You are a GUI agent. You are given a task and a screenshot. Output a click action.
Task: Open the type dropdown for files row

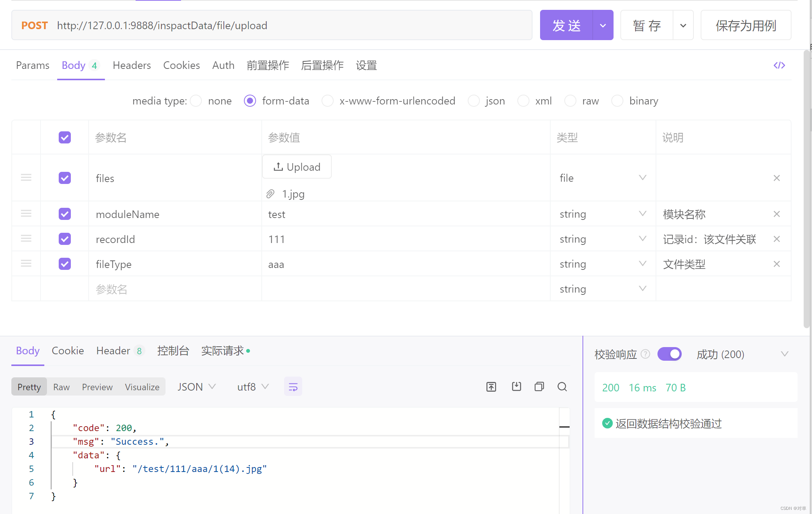pos(603,178)
